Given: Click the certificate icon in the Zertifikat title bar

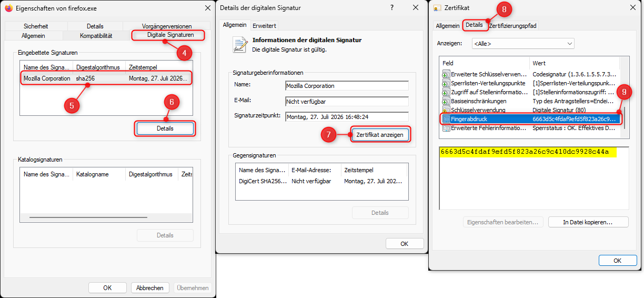Looking at the screenshot, I should click(x=437, y=8).
